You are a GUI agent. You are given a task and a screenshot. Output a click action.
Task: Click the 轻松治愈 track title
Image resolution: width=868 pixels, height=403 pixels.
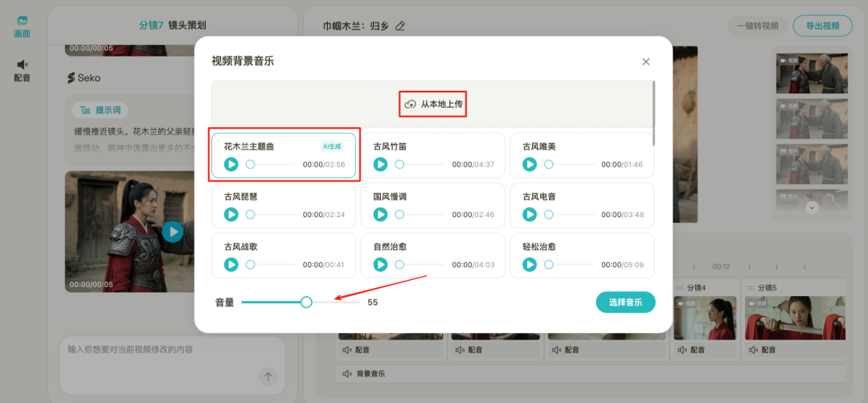tap(539, 247)
